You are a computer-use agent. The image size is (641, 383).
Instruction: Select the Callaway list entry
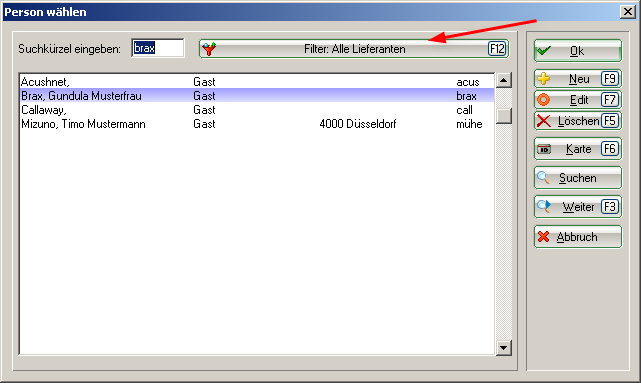coord(257,110)
